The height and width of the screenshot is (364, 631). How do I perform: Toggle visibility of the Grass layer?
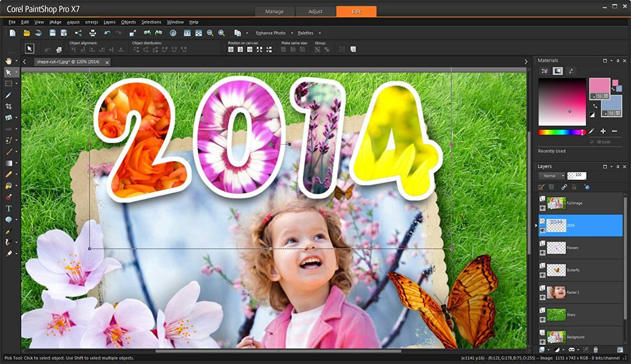[543, 320]
